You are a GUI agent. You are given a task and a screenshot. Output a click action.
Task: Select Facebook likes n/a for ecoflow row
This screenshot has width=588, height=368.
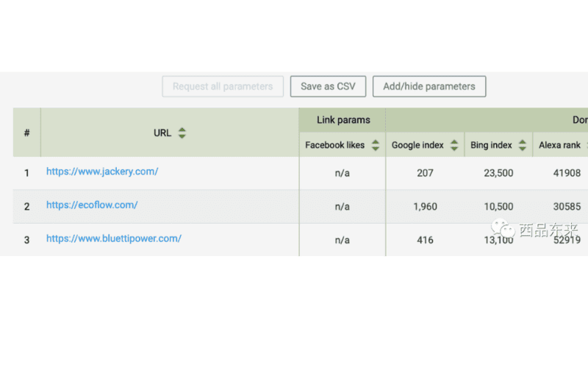point(342,207)
